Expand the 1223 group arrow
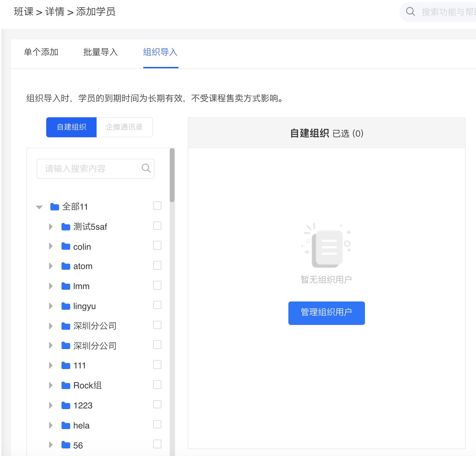 [x=51, y=405]
